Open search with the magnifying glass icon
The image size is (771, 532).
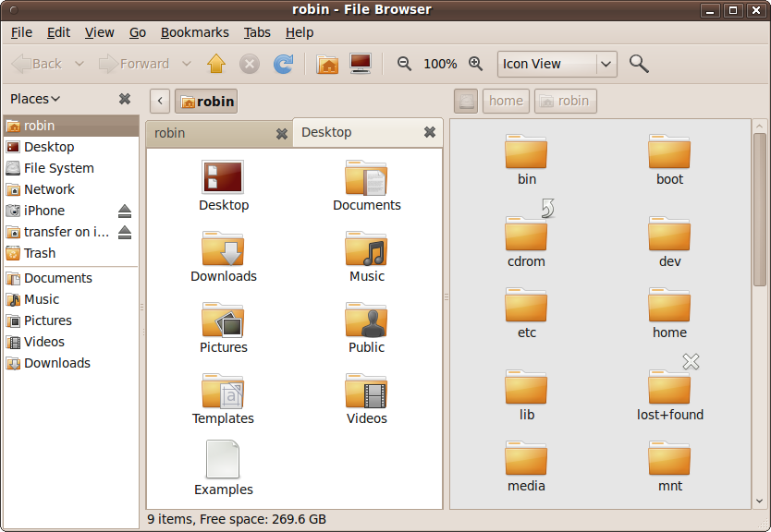pos(638,64)
